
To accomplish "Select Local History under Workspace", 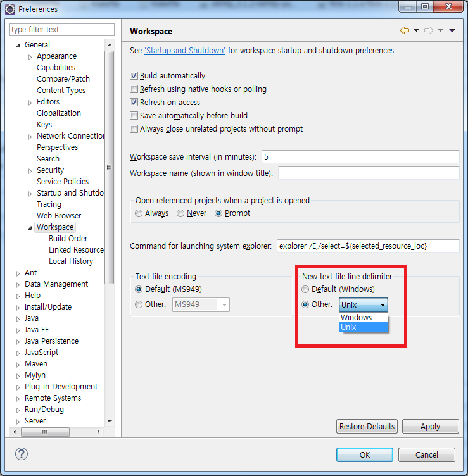I will tap(71, 261).
